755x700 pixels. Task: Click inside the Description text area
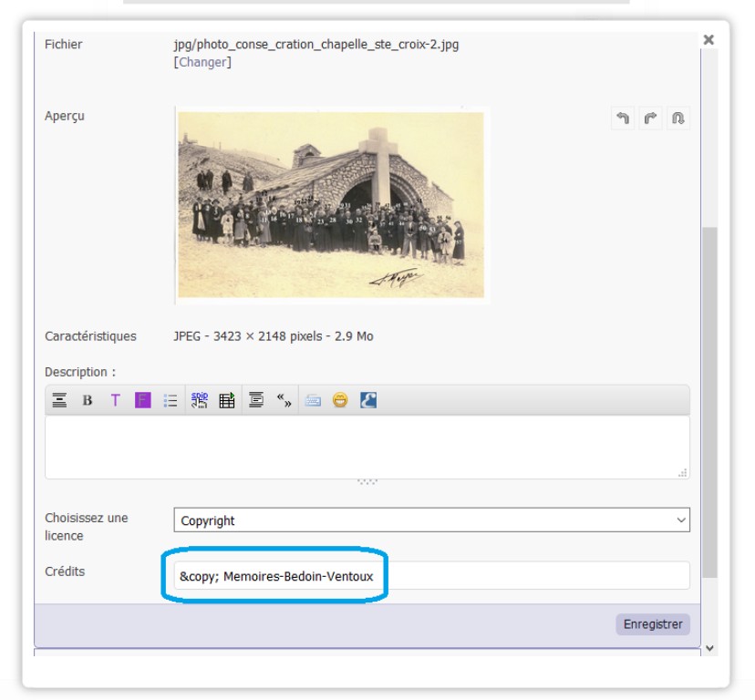click(367, 448)
